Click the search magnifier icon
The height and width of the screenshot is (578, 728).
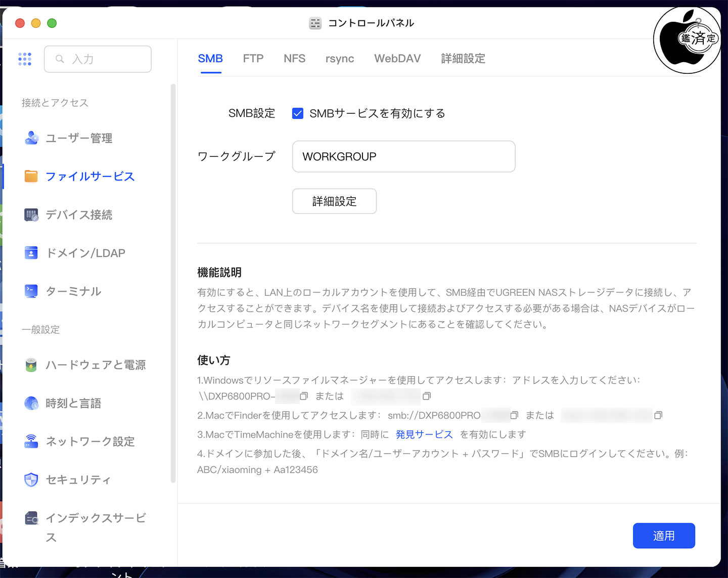[x=60, y=59]
